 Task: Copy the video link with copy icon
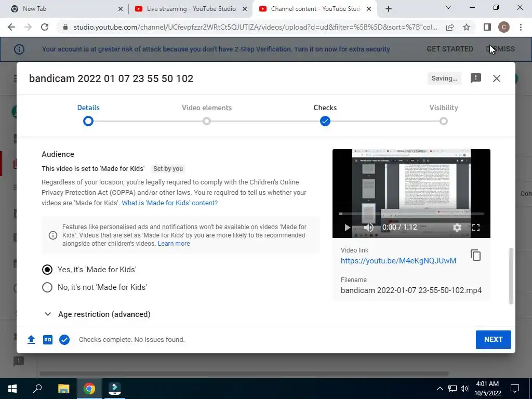(475, 255)
